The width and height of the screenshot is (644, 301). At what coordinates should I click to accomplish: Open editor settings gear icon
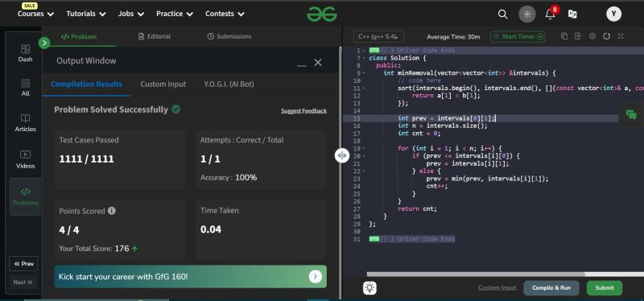click(592, 36)
